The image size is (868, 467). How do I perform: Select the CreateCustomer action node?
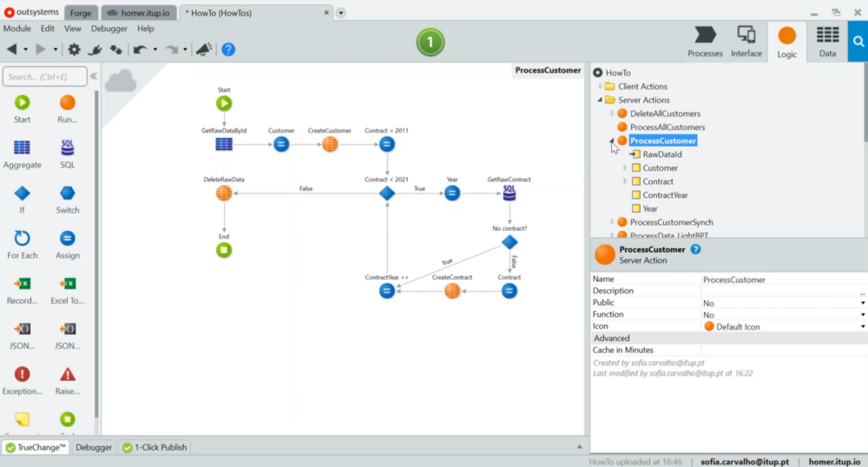click(330, 144)
